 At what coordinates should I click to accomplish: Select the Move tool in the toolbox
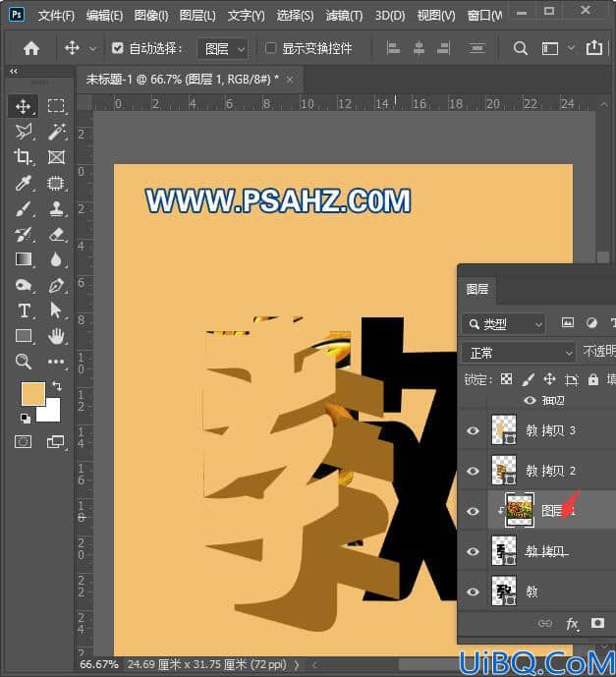23,106
